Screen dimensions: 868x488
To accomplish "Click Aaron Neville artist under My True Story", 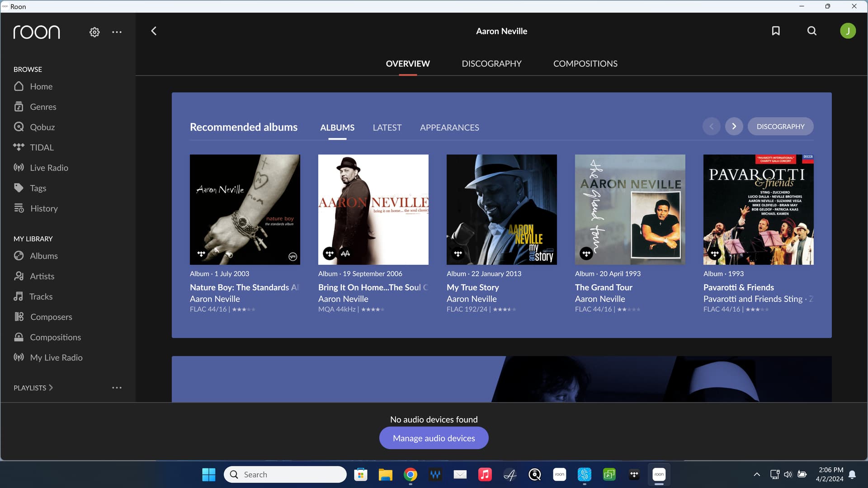I will (472, 299).
